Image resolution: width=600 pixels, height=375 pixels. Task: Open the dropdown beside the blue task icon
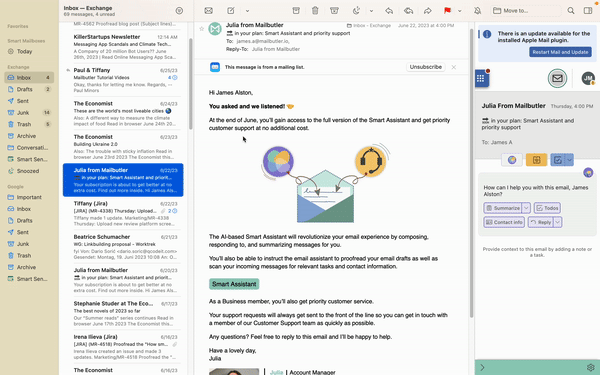point(569,160)
